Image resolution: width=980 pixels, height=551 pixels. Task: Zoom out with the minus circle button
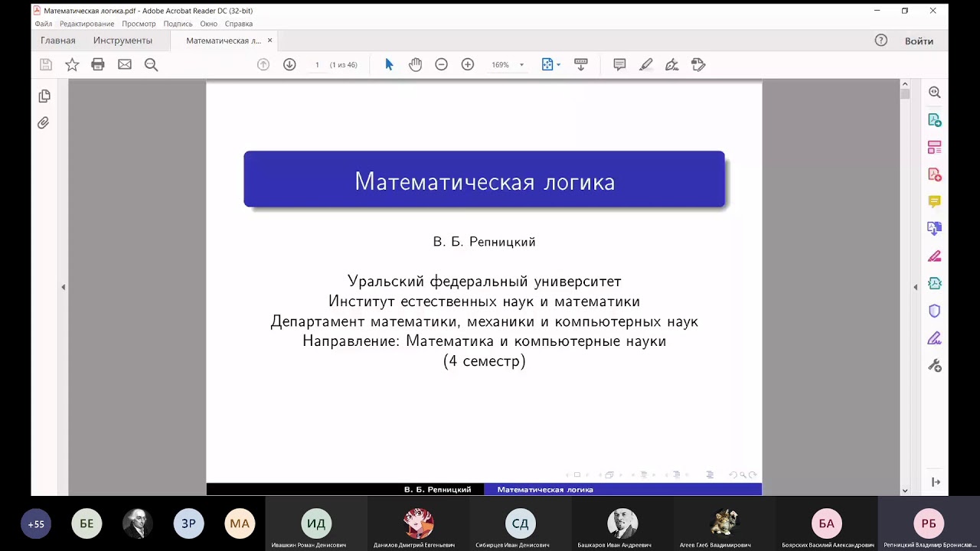tap(441, 65)
